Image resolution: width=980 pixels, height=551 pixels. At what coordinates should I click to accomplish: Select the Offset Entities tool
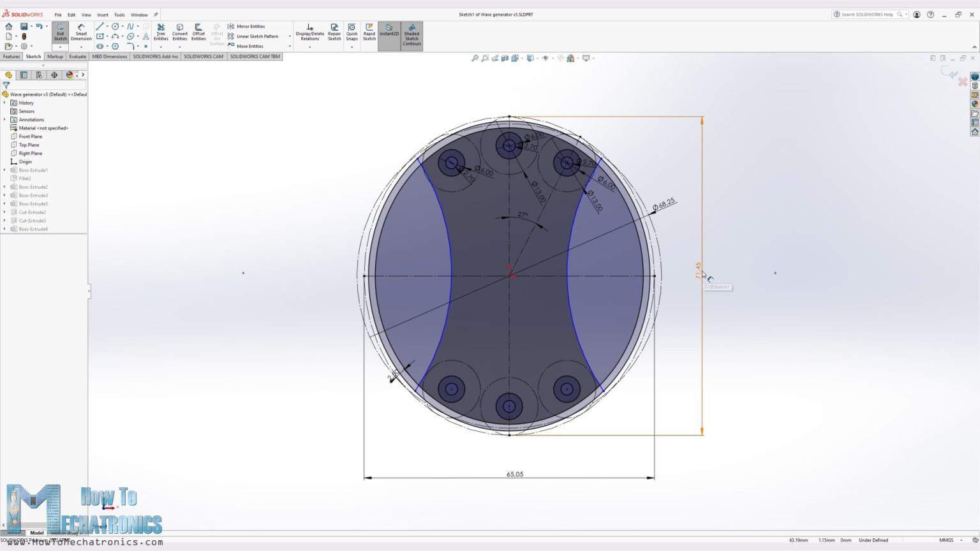tap(198, 32)
